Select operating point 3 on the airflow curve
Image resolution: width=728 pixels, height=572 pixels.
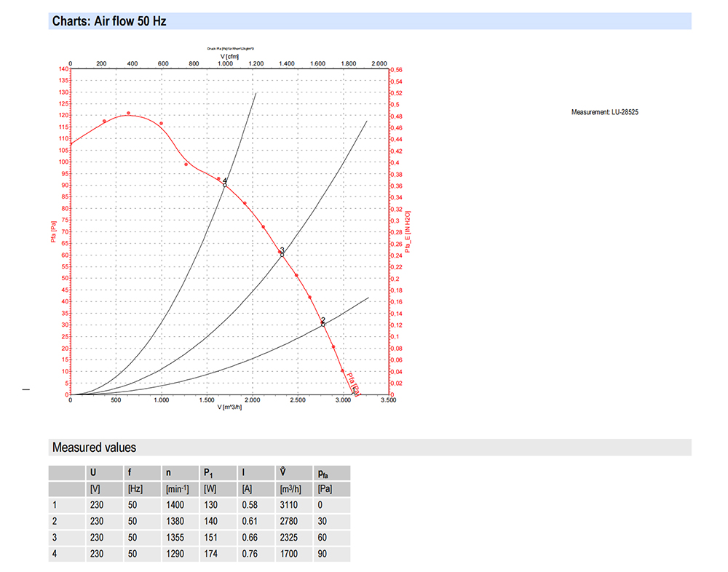click(x=282, y=254)
